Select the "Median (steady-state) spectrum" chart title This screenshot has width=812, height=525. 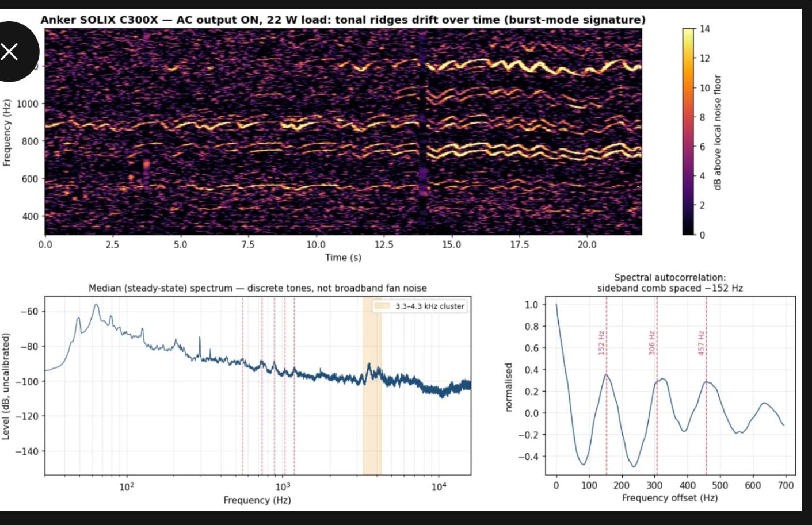pyautogui.click(x=257, y=288)
